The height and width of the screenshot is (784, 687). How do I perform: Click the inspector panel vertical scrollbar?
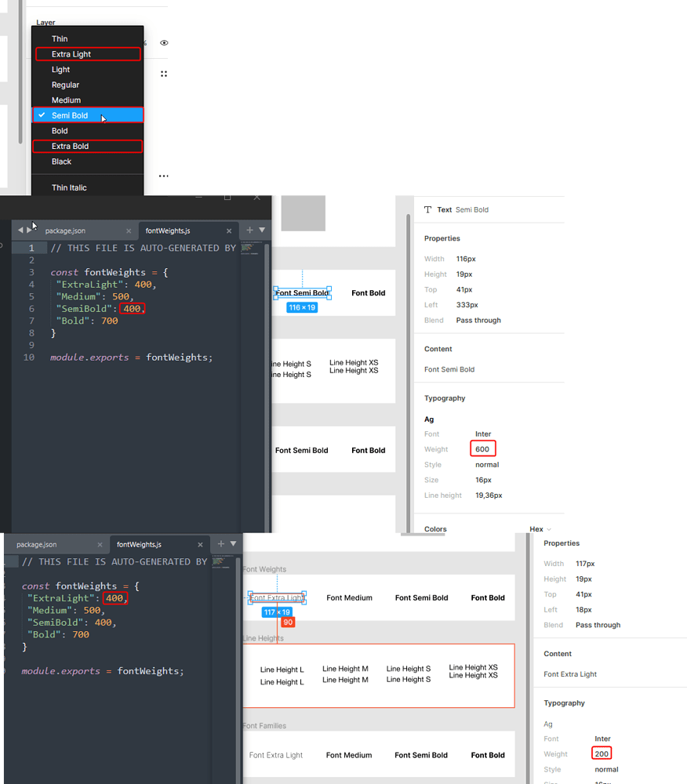coord(408,372)
